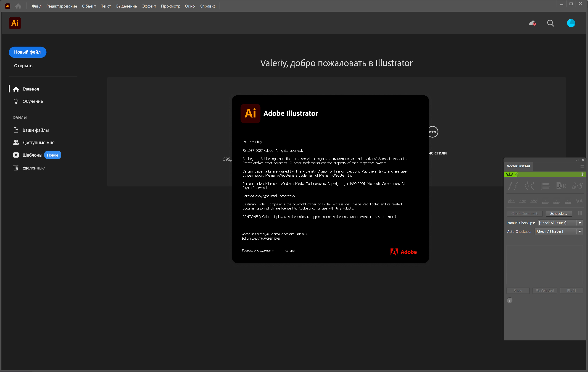588x372 pixels.
Task: Click the Show button in VectorFirstAid
Action: point(518,291)
